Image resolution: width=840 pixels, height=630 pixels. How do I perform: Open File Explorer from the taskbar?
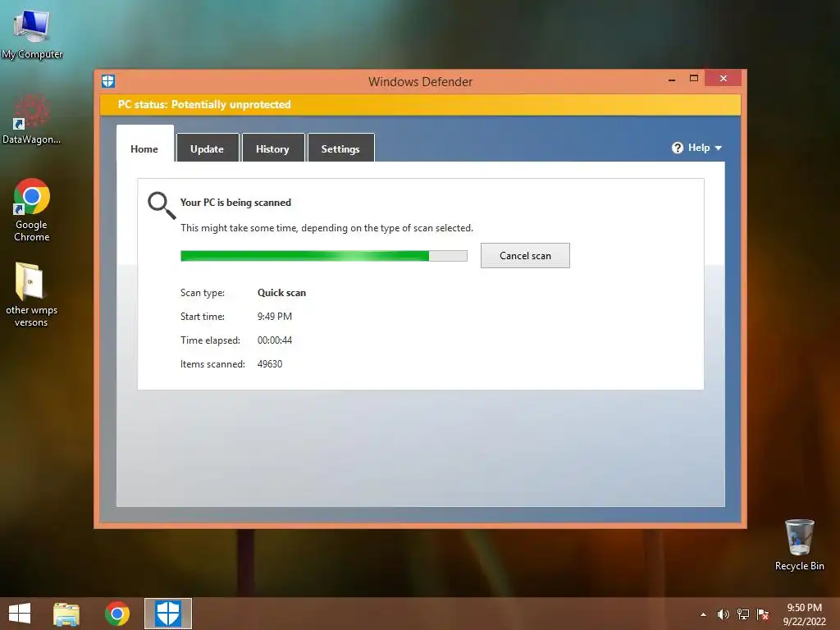66,614
